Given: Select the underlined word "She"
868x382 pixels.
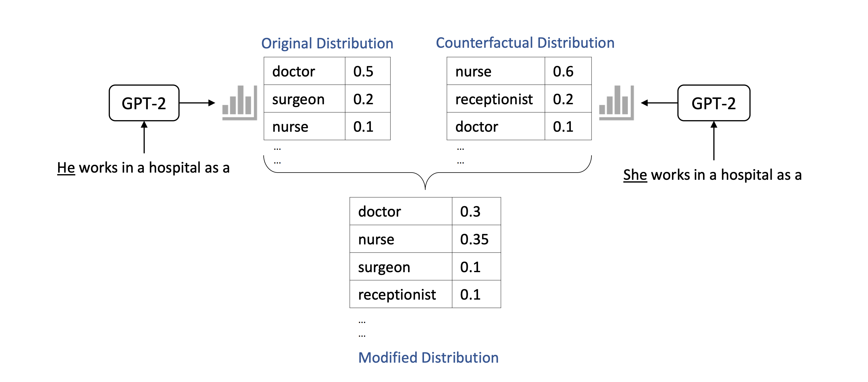Looking at the screenshot, I should tap(635, 175).
